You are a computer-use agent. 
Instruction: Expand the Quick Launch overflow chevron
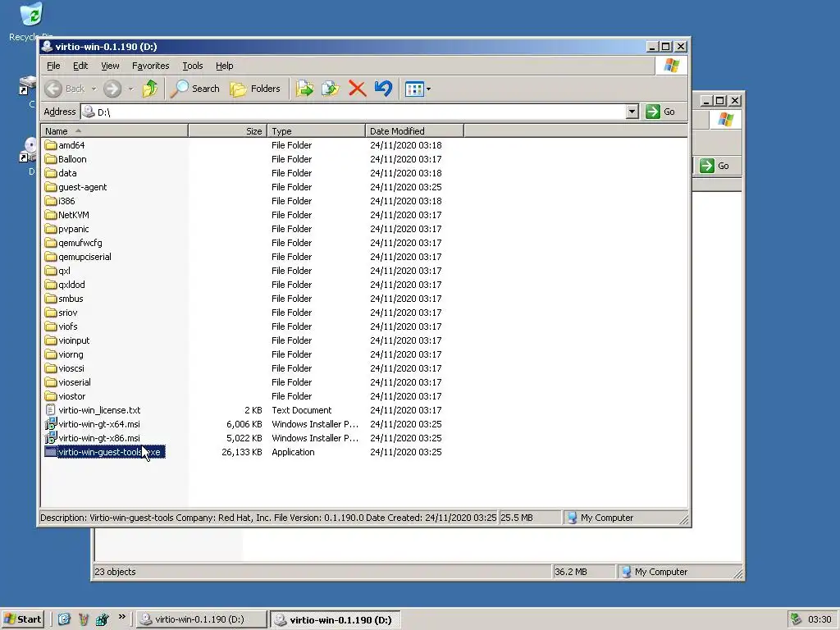tap(121, 618)
